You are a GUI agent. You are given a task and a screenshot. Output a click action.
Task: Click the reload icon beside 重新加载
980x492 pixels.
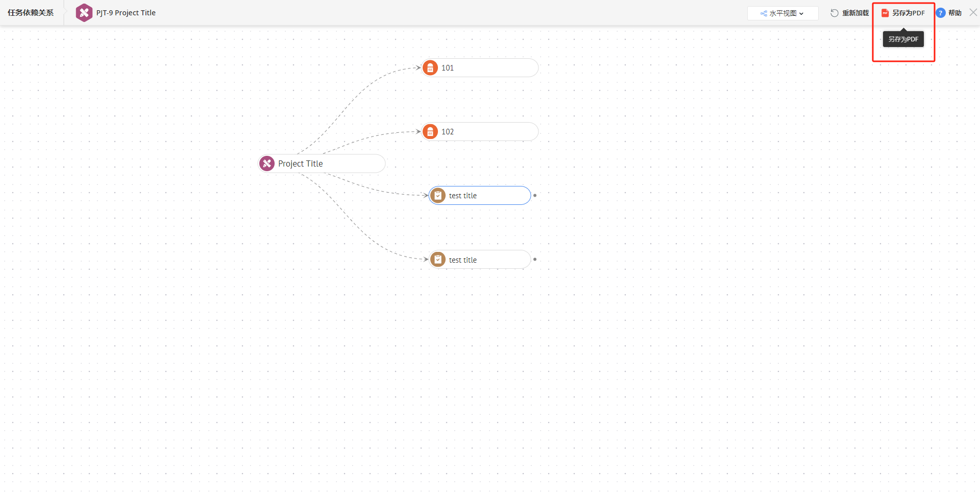[x=834, y=13]
